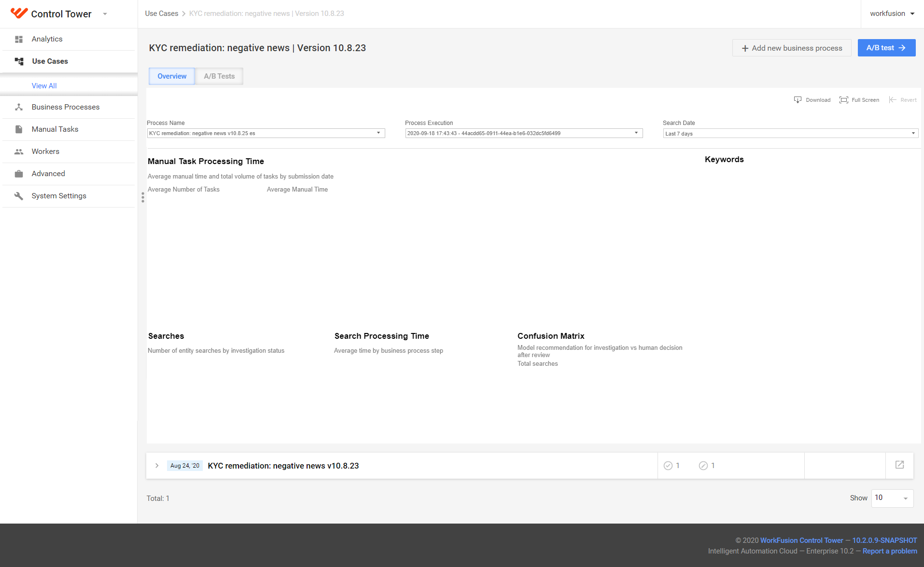Open the Show 10 per page dropdown
Screen dimensions: 924x567
click(892, 498)
